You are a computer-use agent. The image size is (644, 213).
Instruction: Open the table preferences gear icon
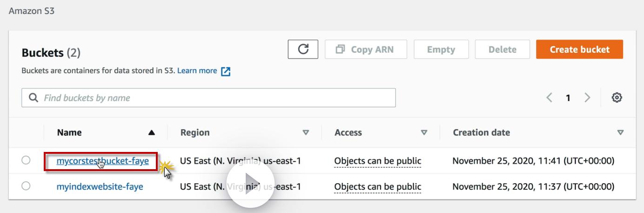617,98
